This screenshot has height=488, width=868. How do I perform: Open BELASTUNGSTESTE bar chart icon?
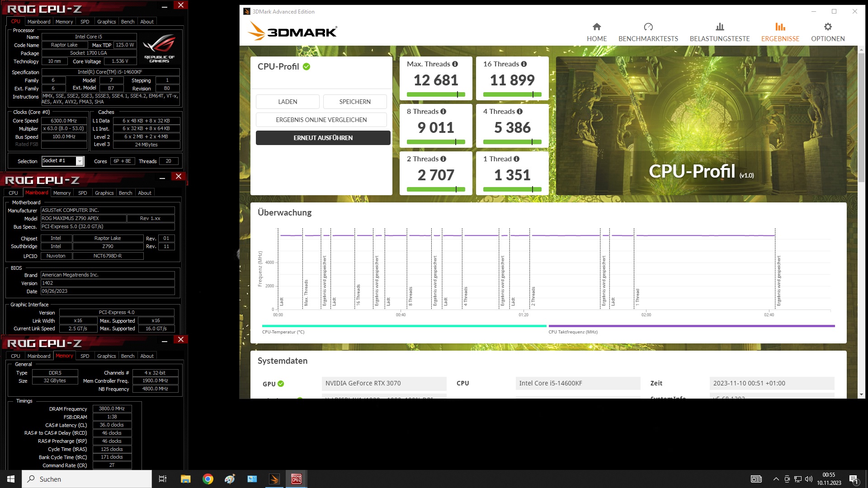click(x=720, y=27)
